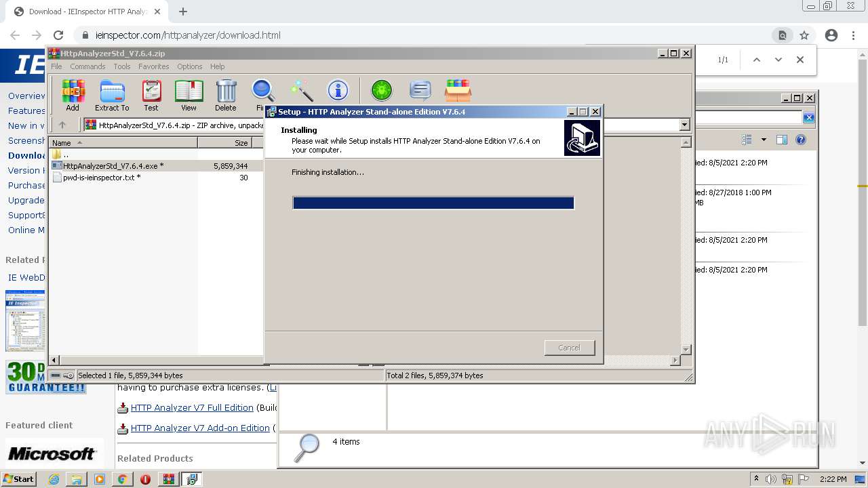Screen dimensions: 868x488
Task: Click the Wizard wand icon
Action: pos(301,90)
